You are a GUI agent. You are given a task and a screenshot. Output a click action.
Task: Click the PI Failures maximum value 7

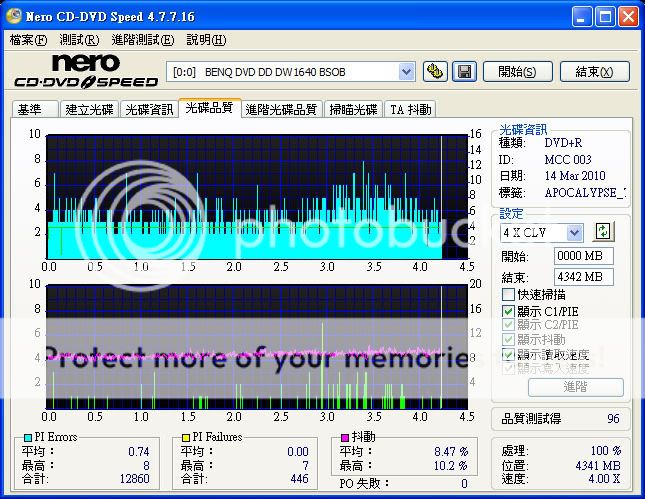click(305, 465)
